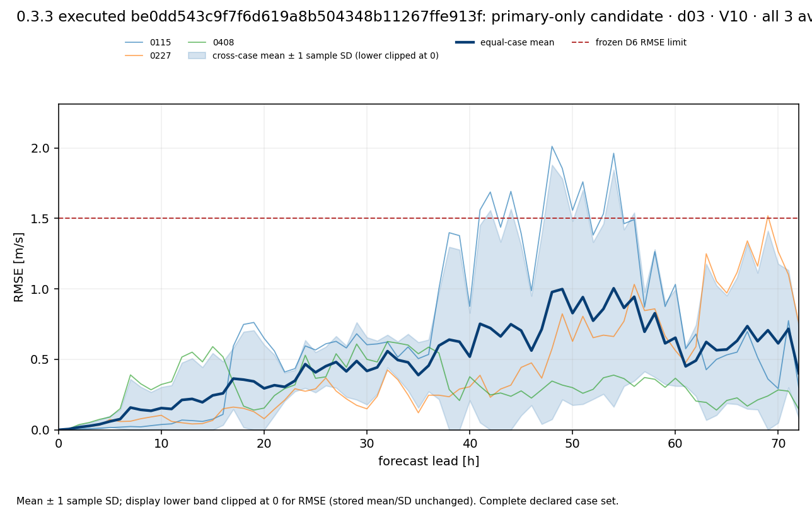Click the forecast lead [h] x-axis label
Image resolution: width=812 pixels, height=512 pixels.
point(429,462)
